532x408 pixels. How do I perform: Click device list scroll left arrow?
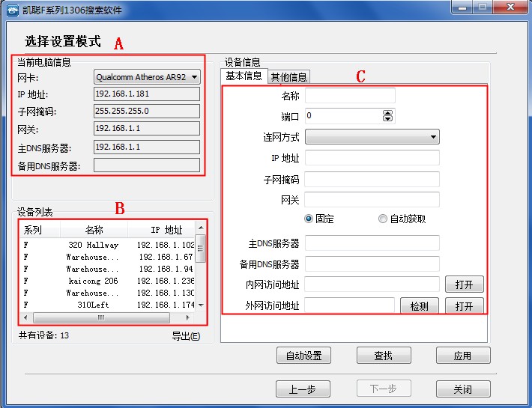click(25, 317)
